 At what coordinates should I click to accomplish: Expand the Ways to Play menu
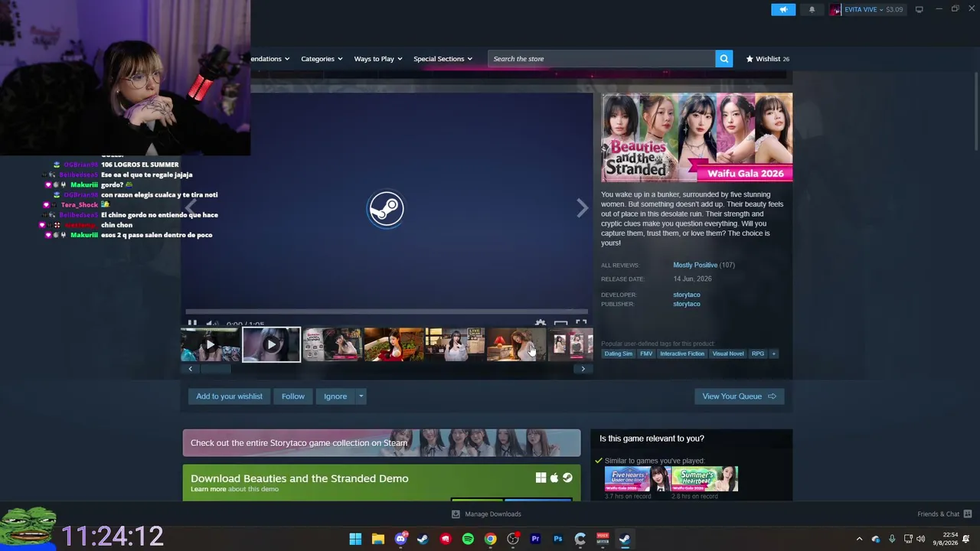pyautogui.click(x=378, y=59)
